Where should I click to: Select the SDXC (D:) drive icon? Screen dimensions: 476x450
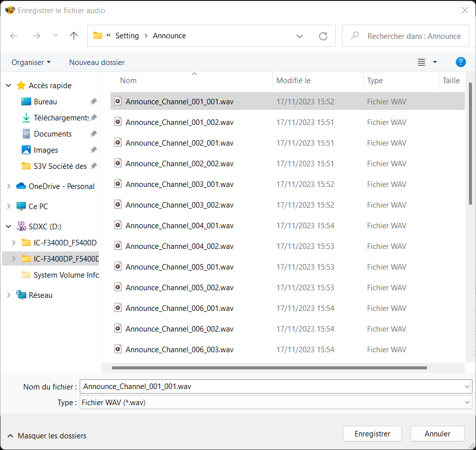point(21,226)
